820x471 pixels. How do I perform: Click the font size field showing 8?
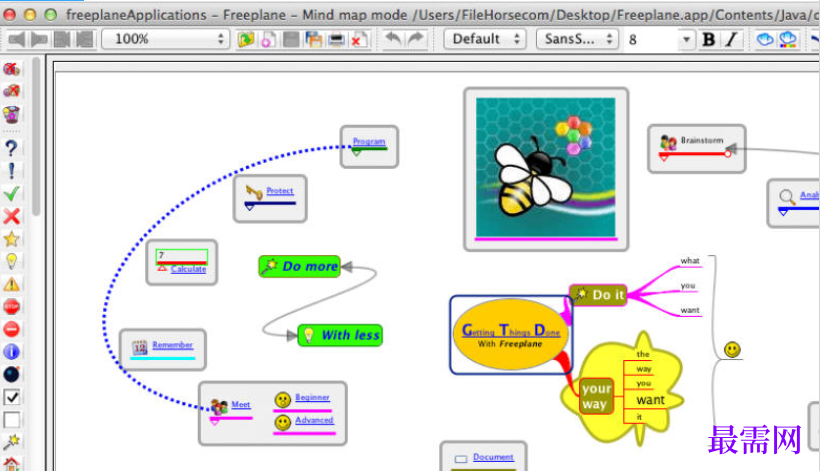coord(652,39)
